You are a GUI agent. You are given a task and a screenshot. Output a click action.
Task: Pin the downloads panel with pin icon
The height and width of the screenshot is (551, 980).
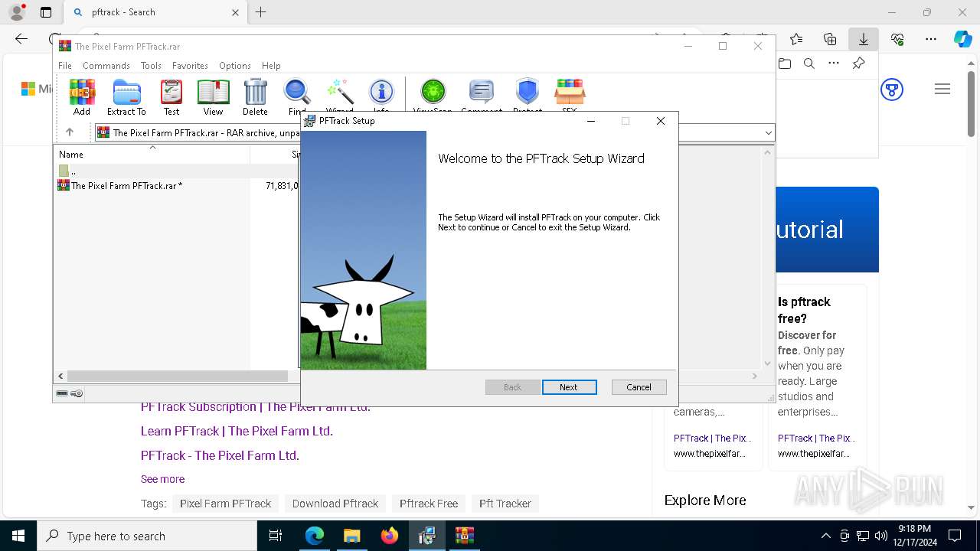click(x=858, y=64)
